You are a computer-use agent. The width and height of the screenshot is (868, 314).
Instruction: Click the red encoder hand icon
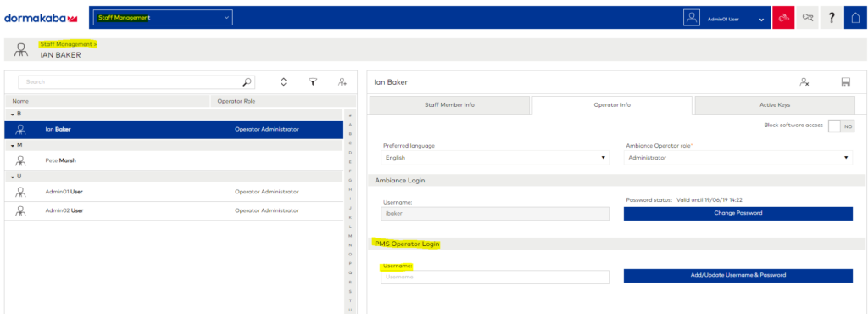pos(782,18)
